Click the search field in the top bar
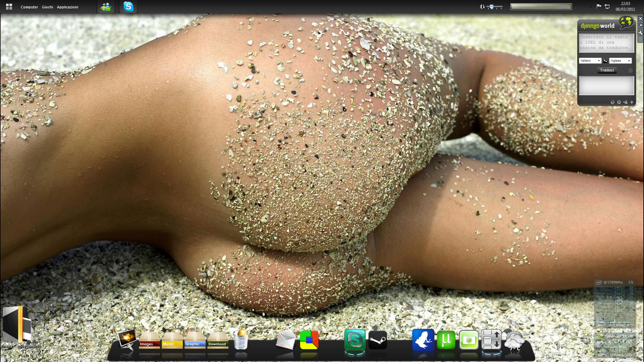 [x=541, y=7]
